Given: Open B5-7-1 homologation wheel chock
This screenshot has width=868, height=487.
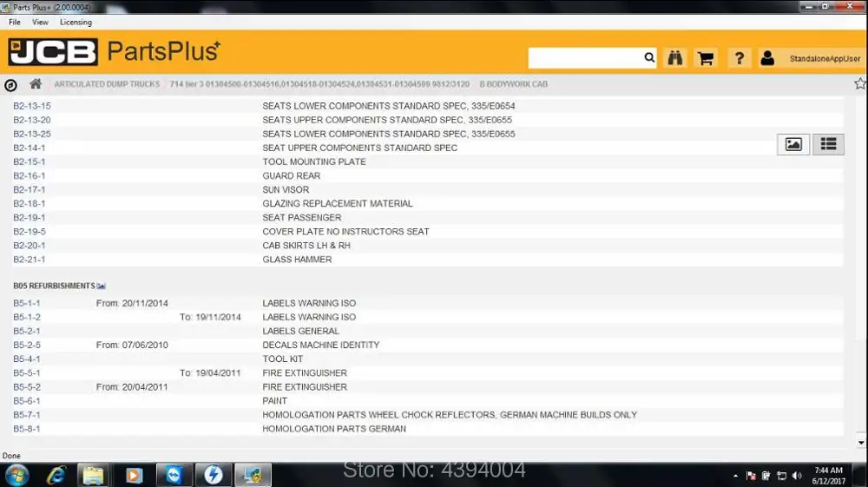Looking at the screenshot, I should (27, 414).
